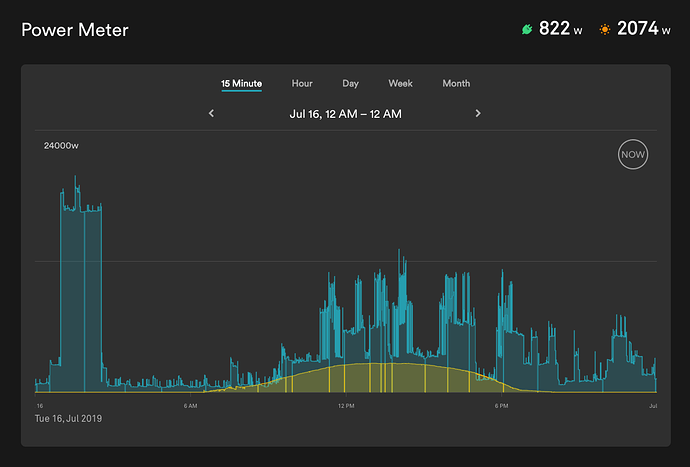690x467 pixels.
Task: Click the 2074 W solar reading
Action: pyautogui.click(x=643, y=29)
